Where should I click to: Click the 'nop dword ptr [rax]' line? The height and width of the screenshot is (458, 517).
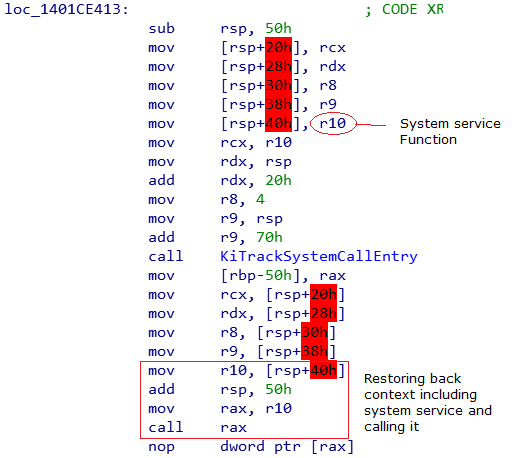(251, 447)
